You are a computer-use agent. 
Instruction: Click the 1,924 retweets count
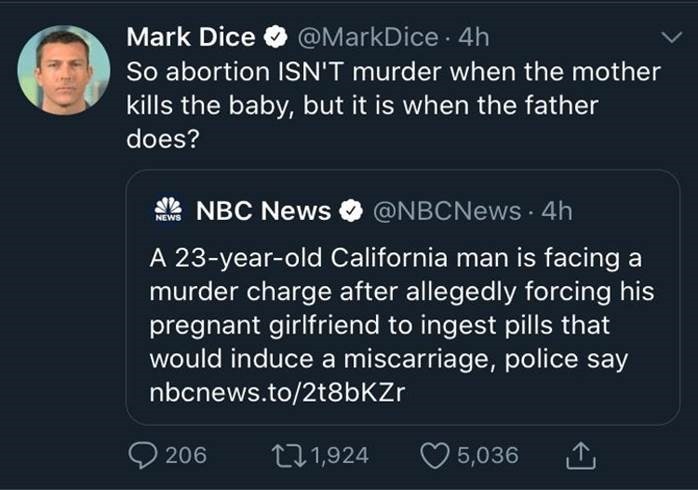pyautogui.click(x=339, y=455)
